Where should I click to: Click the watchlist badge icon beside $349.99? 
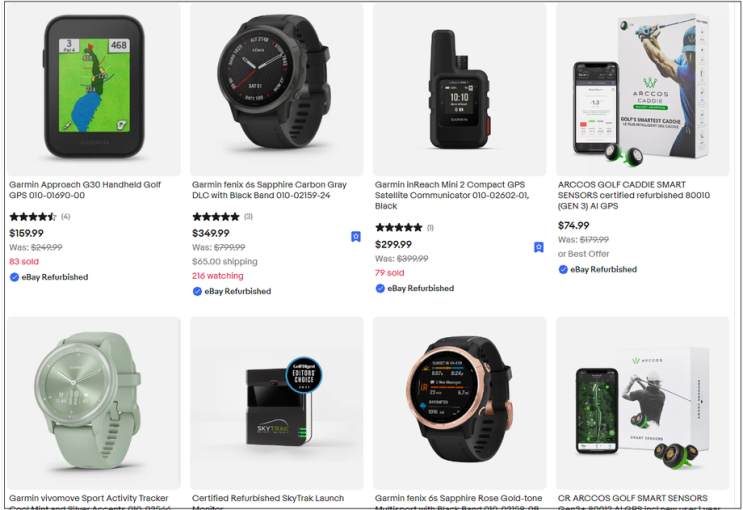click(x=356, y=237)
